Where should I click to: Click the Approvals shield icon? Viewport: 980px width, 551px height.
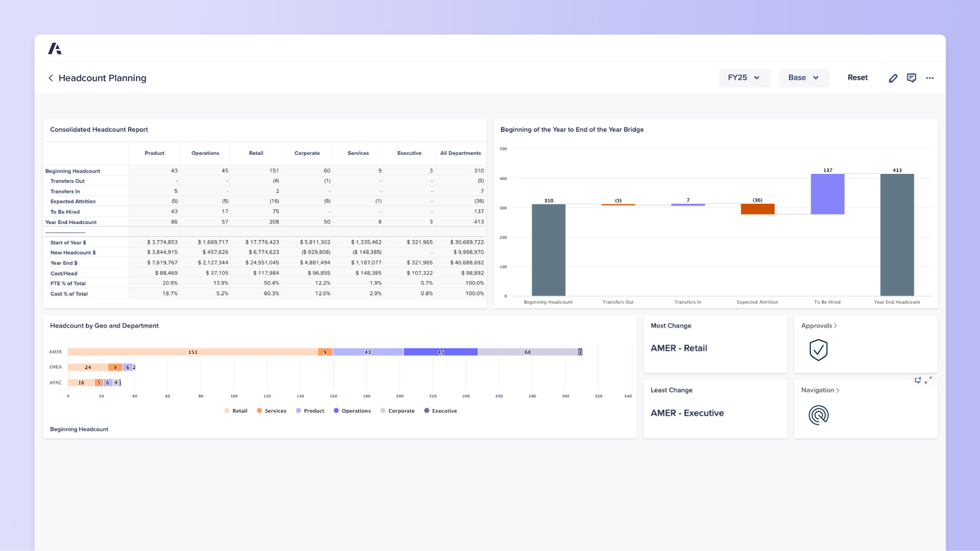tap(819, 350)
